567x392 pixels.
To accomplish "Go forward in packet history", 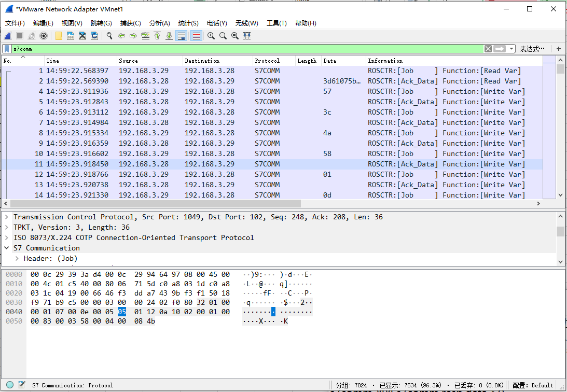I will point(133,36).
